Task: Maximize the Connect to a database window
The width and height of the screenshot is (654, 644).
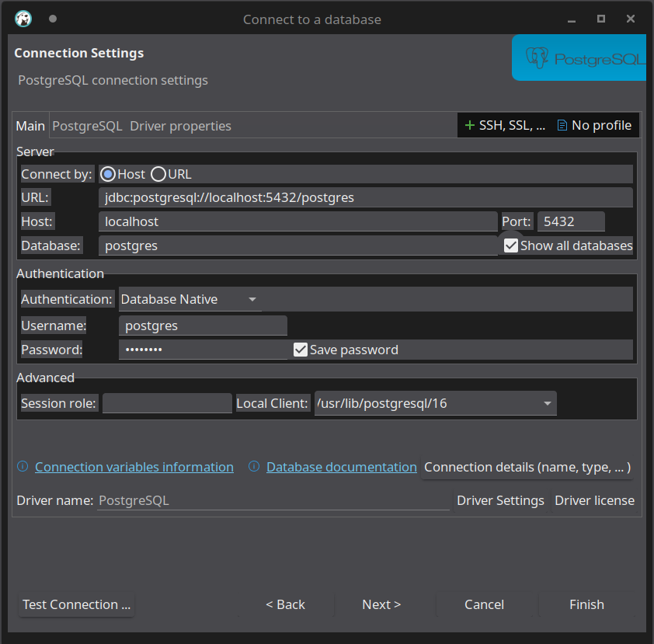Action: tap(601, 19)
